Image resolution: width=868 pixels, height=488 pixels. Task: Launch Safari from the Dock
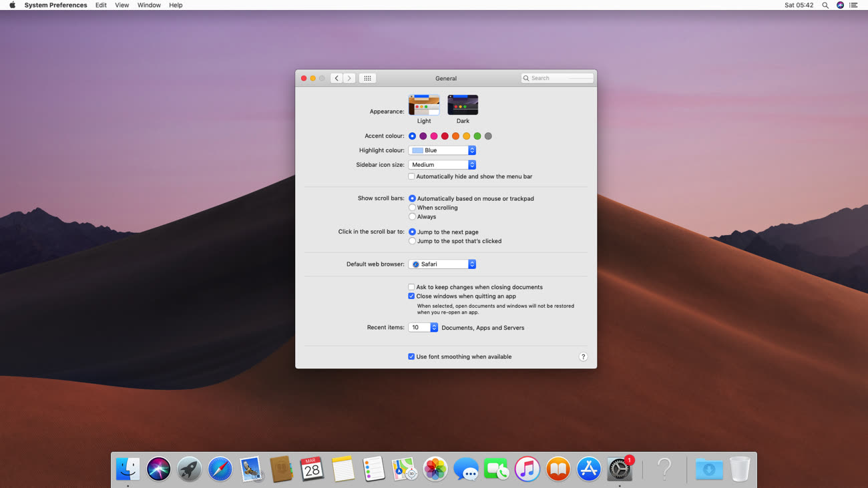220,469
